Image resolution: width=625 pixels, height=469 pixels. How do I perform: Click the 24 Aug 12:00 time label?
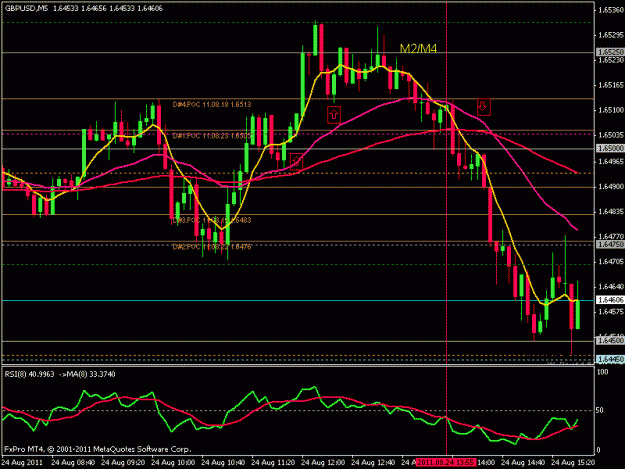click(323, 463)
